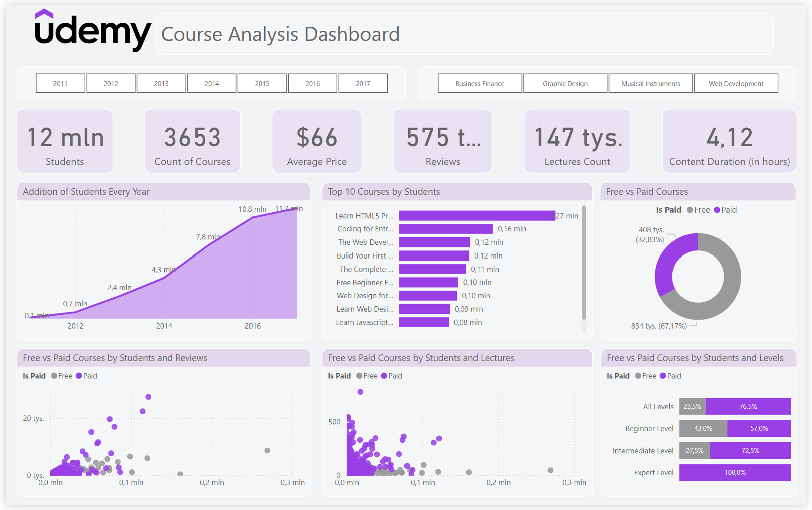
Task: Select the Learn HTML5 bar in Top 10 Courses
Action: tap(476, 216)
